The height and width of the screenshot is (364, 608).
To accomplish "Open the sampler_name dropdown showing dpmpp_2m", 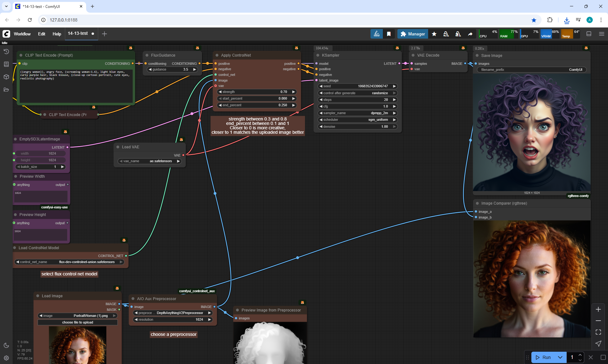I will pos(357,113).
